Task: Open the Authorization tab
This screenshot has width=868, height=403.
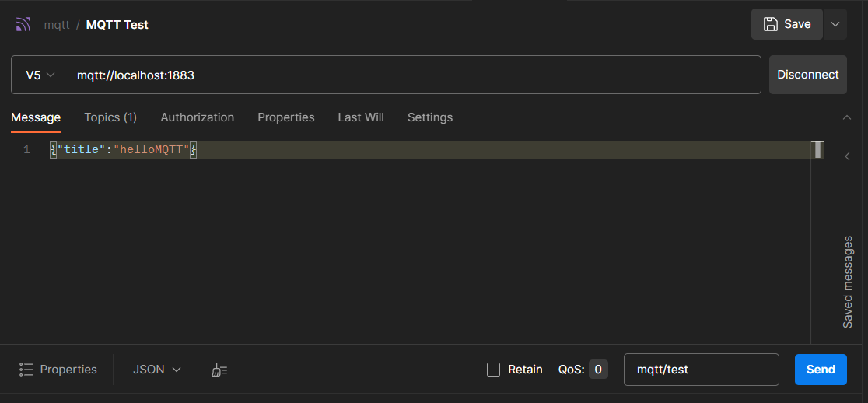Action: tap(197, 117)
